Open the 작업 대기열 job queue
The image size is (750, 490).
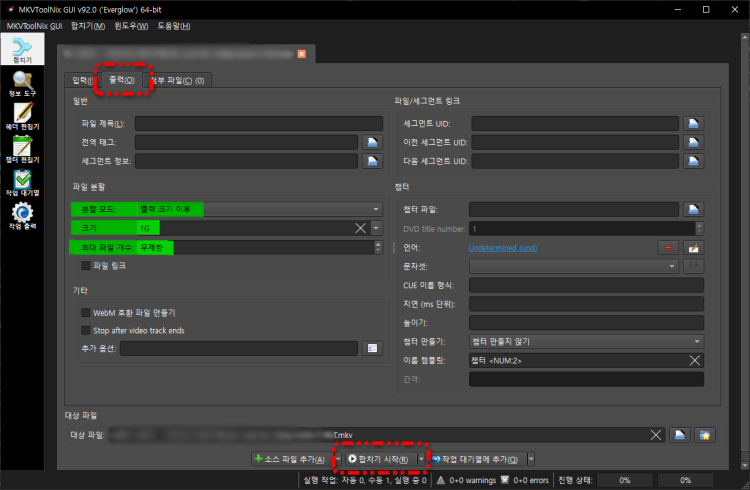click(22, 183)
